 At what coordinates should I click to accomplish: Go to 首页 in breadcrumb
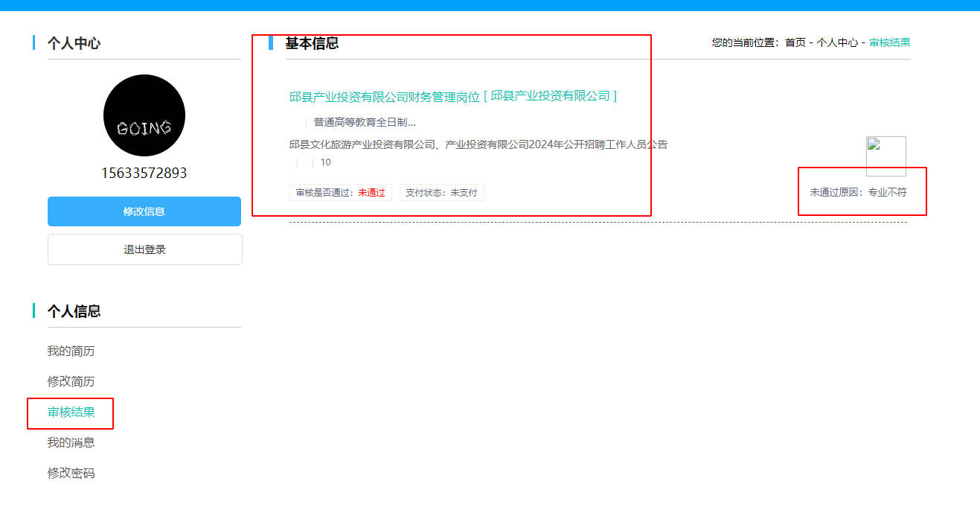click(795, 42)
